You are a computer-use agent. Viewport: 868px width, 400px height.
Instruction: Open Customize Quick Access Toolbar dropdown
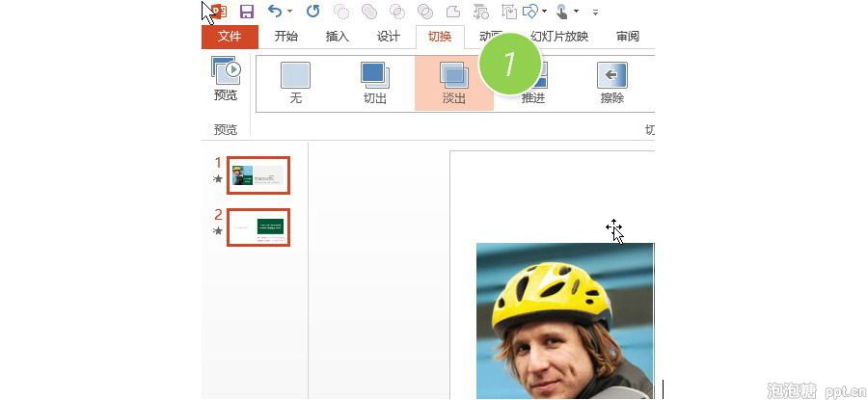pyautogui.click(x=595, y=12)
